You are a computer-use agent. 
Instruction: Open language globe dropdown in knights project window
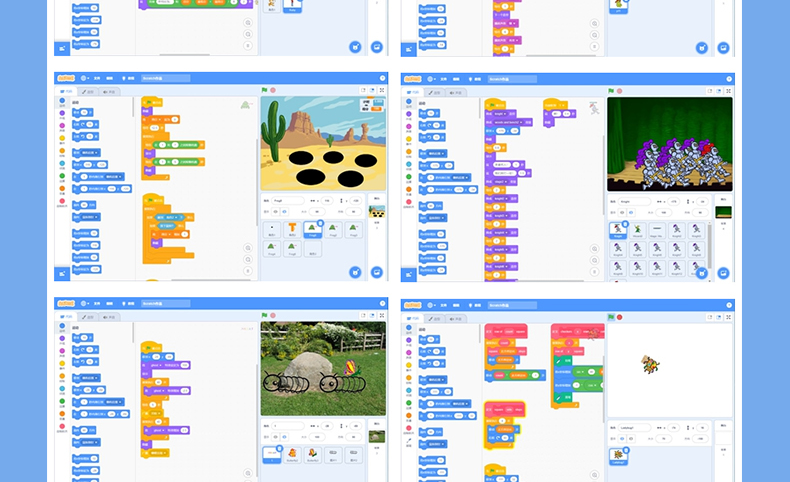[x=431, y=79]
